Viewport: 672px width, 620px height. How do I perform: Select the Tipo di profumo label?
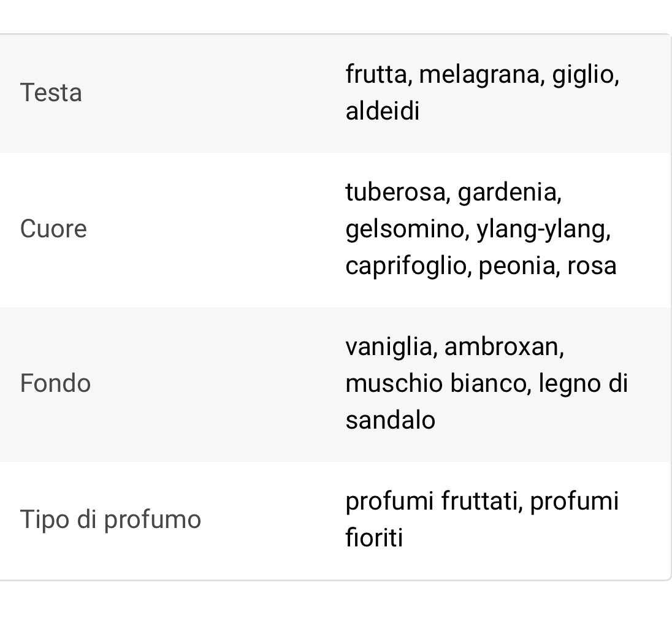110,519
